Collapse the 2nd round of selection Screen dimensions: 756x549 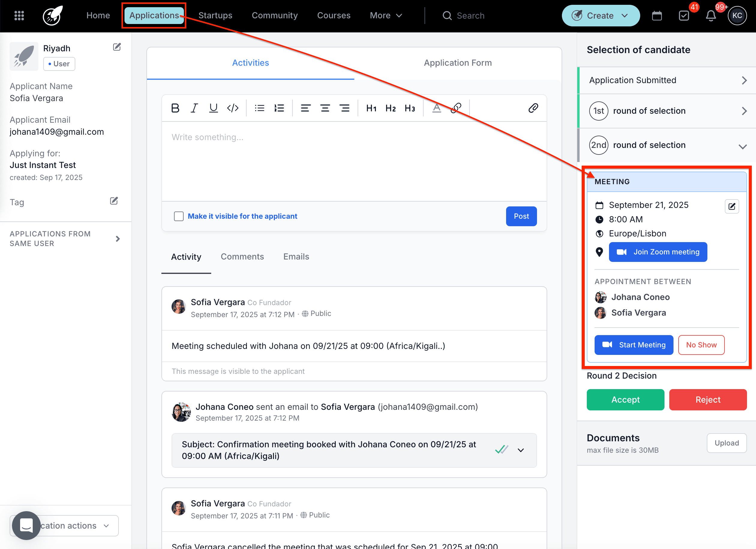(742, 146)
